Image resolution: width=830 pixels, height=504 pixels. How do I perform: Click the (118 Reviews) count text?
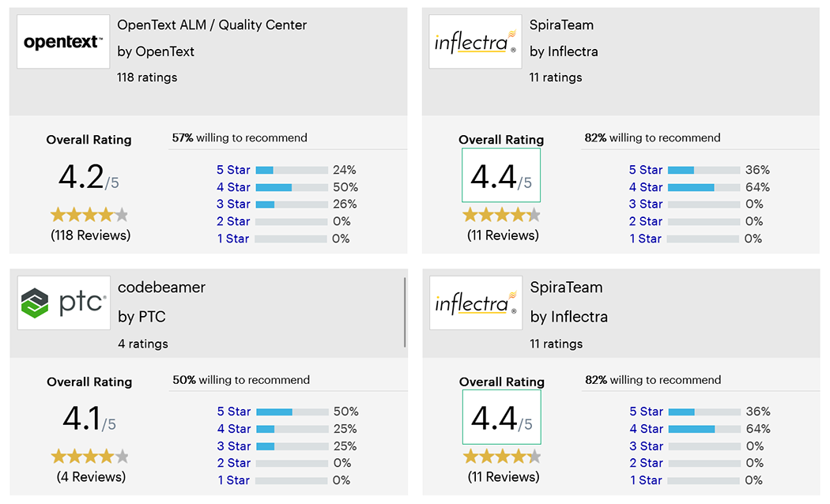click(x=90, y=235)
